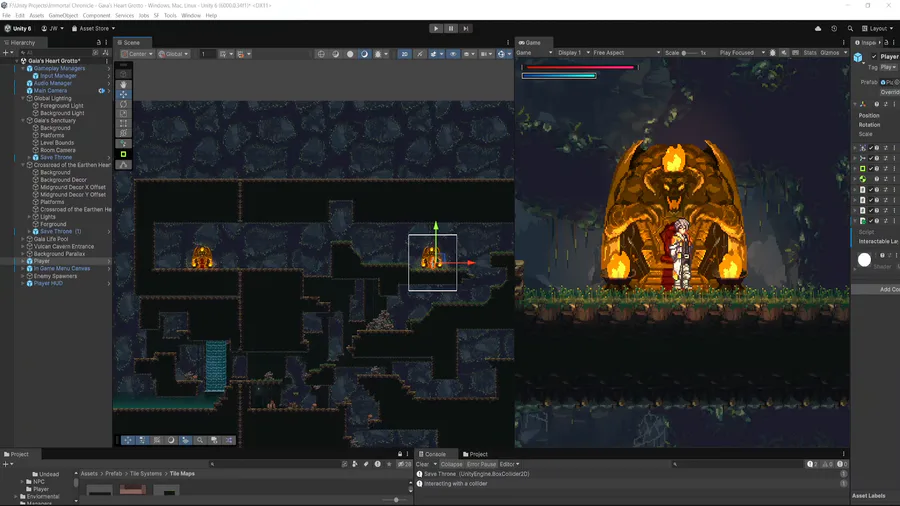Open the Free Aspect dropdown

[x=626, y=53]
